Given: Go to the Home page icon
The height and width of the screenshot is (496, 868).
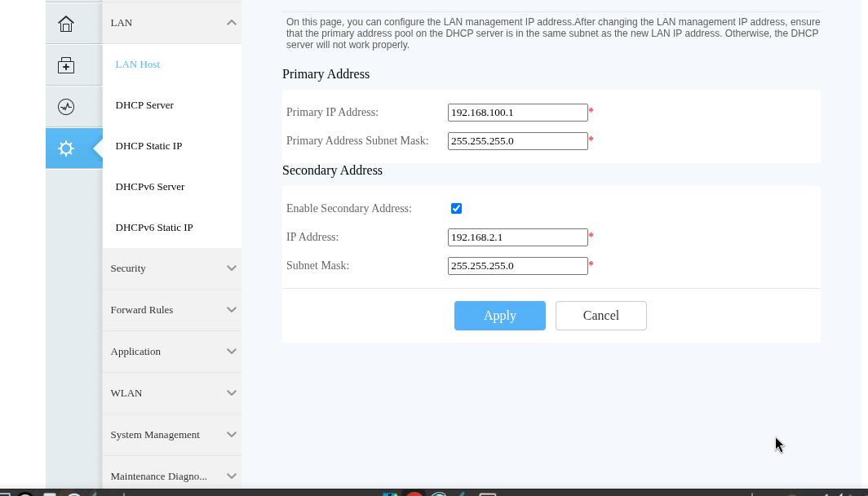Looking at the screenshot, I should (x=66, y=24).
